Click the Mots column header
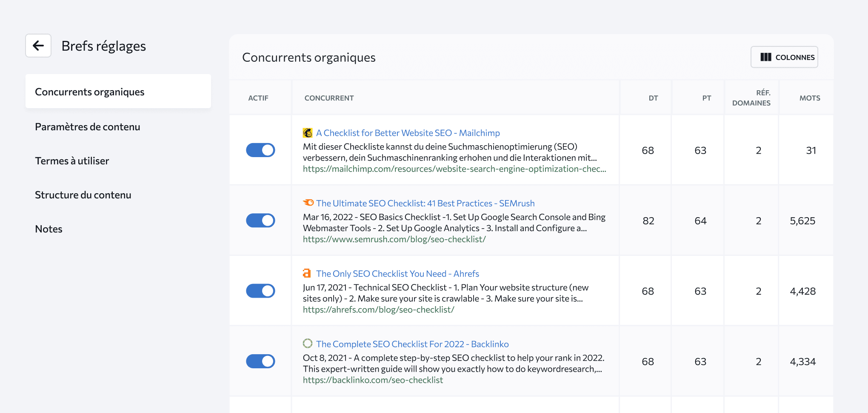The height and width of the screenshot is (413, 868). point(810,98)
